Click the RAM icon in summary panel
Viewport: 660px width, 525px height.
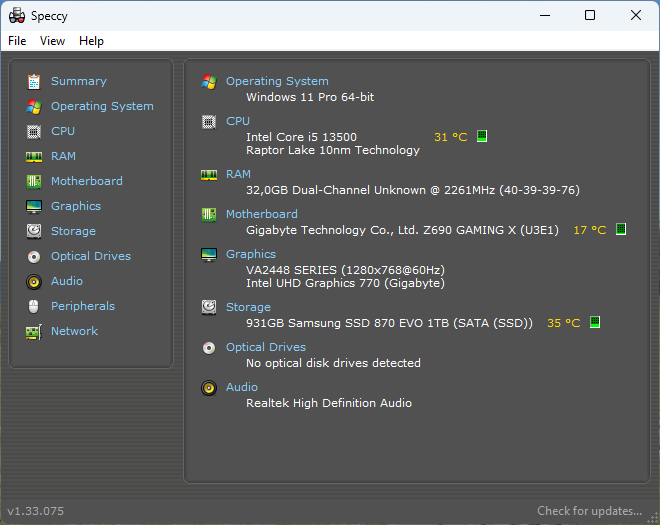(209, 175)
